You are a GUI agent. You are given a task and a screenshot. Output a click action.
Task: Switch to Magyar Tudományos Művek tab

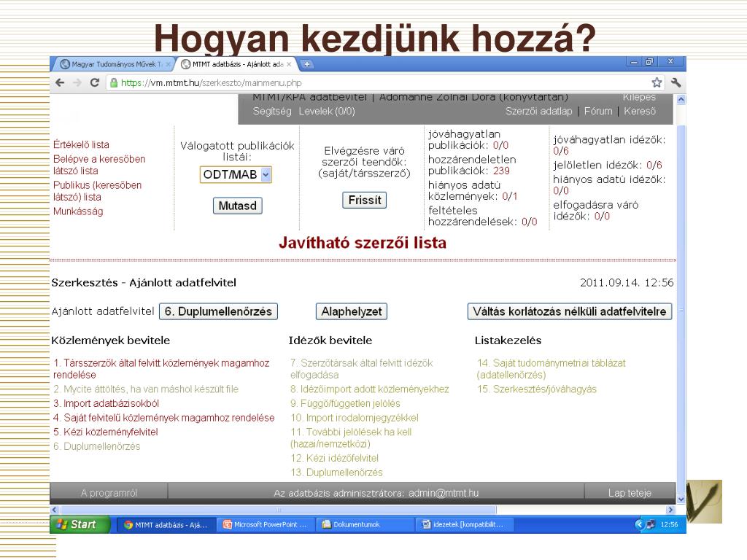(x=113, y=64)
